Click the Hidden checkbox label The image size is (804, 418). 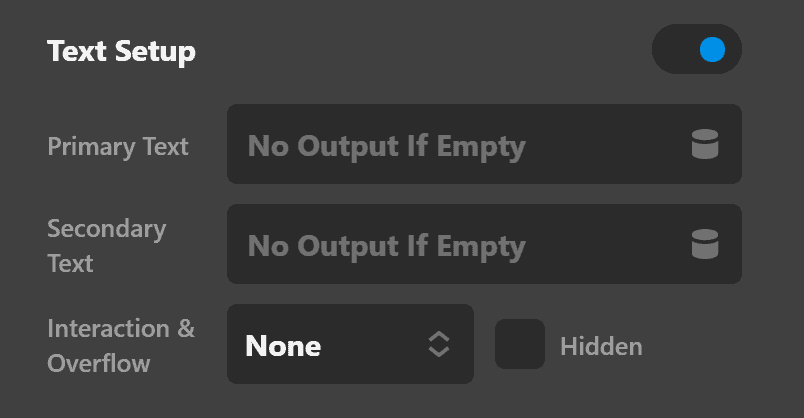pyautogui.click(x=601, y=346)
